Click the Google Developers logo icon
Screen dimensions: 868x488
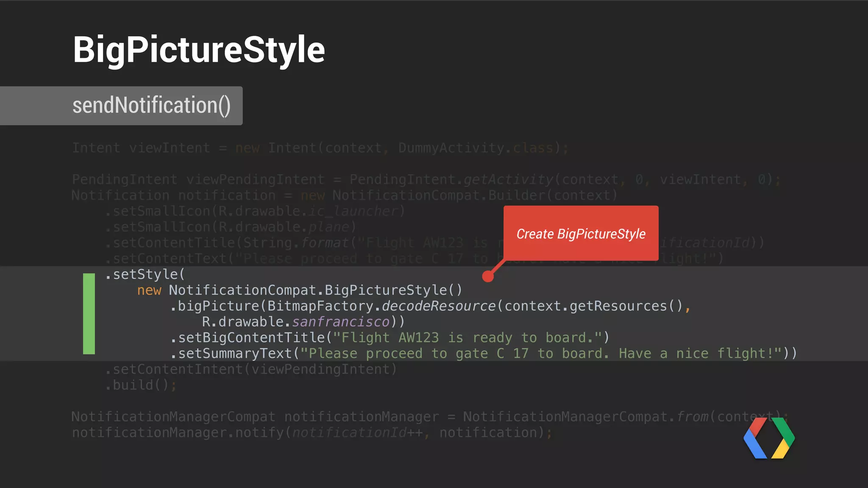click(769, 438)
